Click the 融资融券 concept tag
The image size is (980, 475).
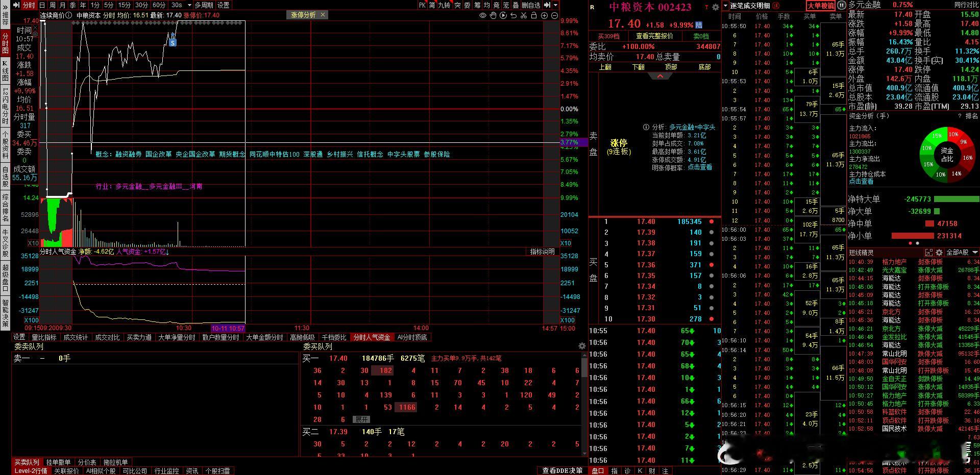click(129, 154)
